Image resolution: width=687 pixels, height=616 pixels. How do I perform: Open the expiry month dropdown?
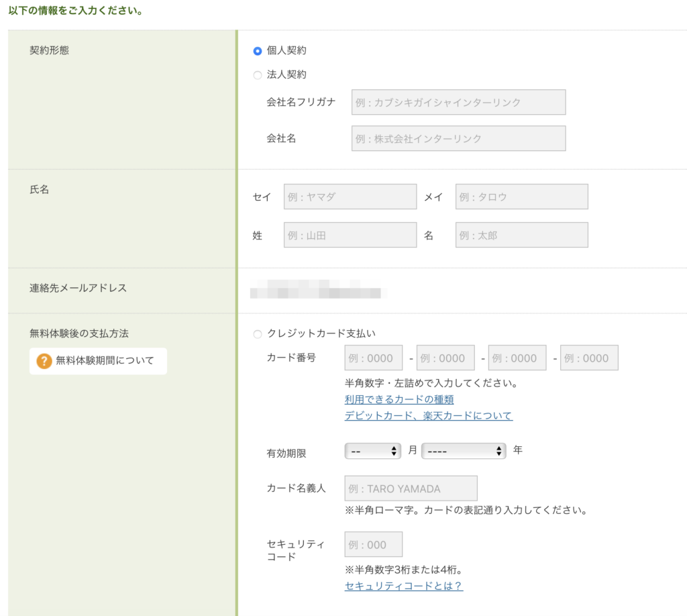372,451
